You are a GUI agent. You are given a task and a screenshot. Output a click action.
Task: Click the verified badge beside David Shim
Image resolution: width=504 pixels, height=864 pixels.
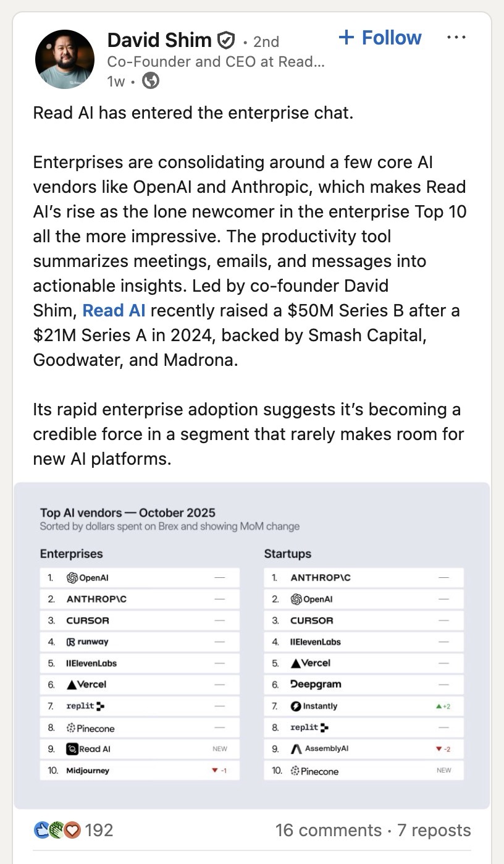coord(227,40)
